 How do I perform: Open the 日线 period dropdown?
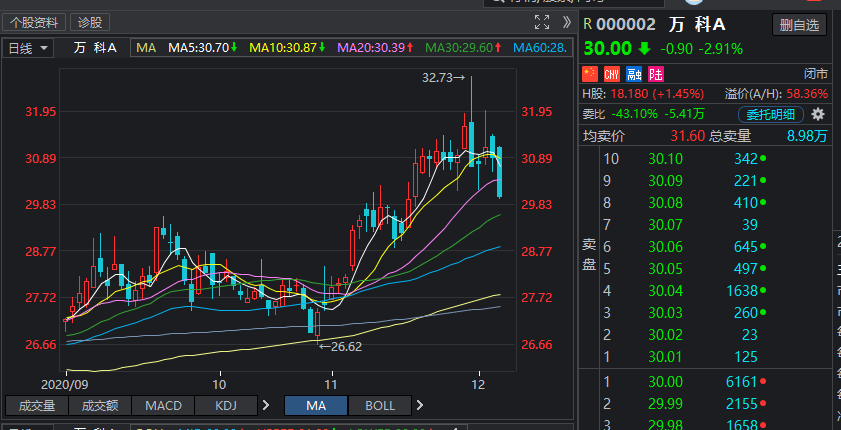(28, 48)
